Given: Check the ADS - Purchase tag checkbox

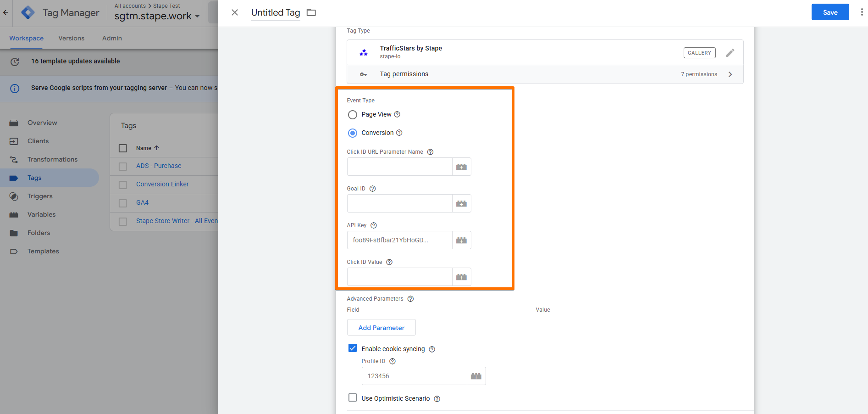Looking at the screenshot, I should pos(123,166).
